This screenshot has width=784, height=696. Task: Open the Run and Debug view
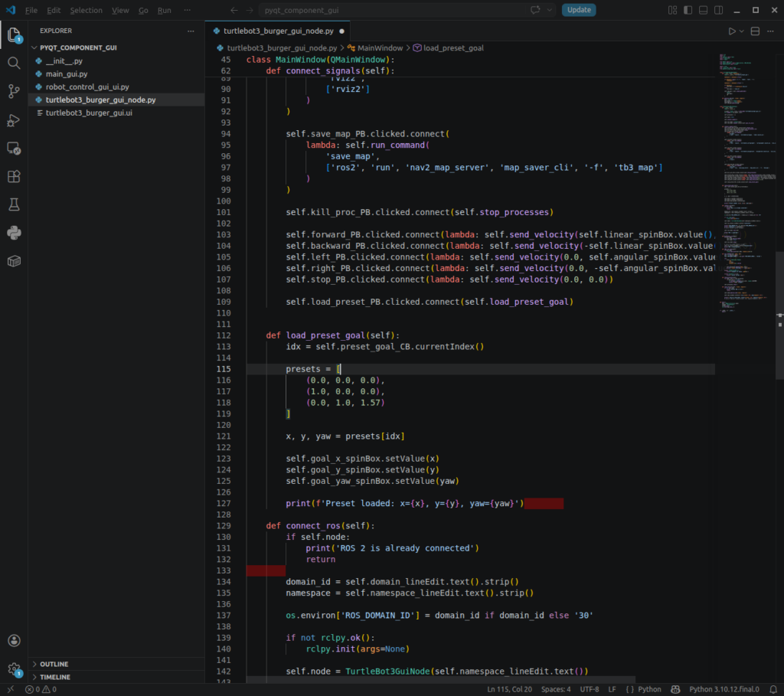(x=14, y=120)
